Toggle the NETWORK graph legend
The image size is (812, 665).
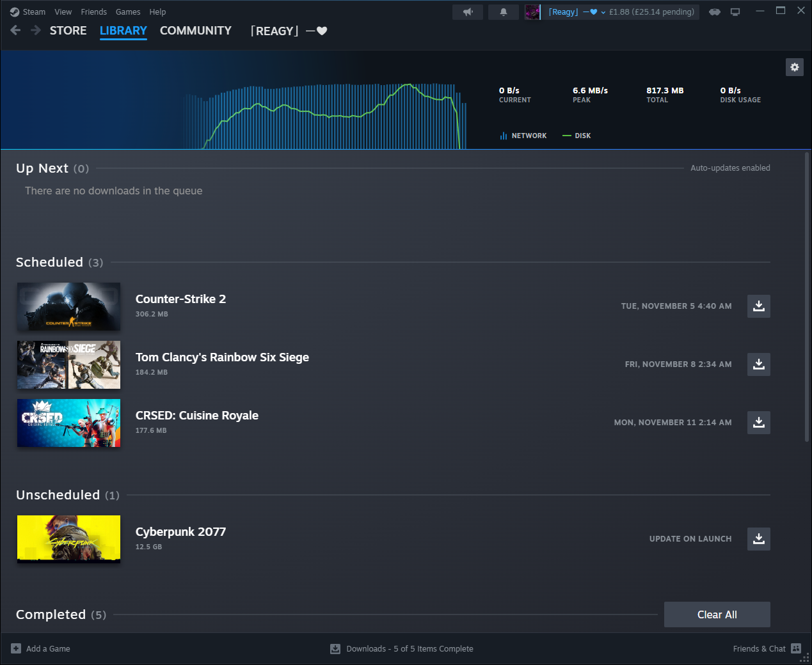(523, 136)
